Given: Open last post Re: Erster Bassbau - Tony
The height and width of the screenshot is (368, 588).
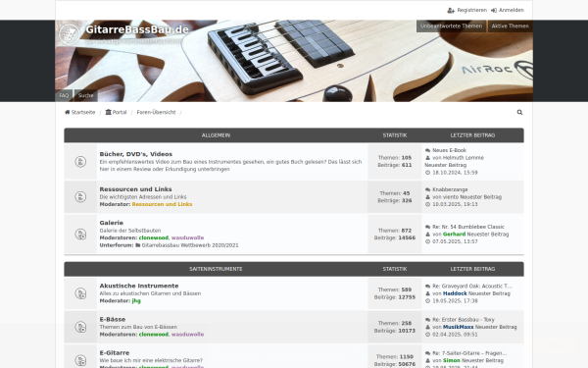Looking at the screenshot, I should (x=464, y=320).
